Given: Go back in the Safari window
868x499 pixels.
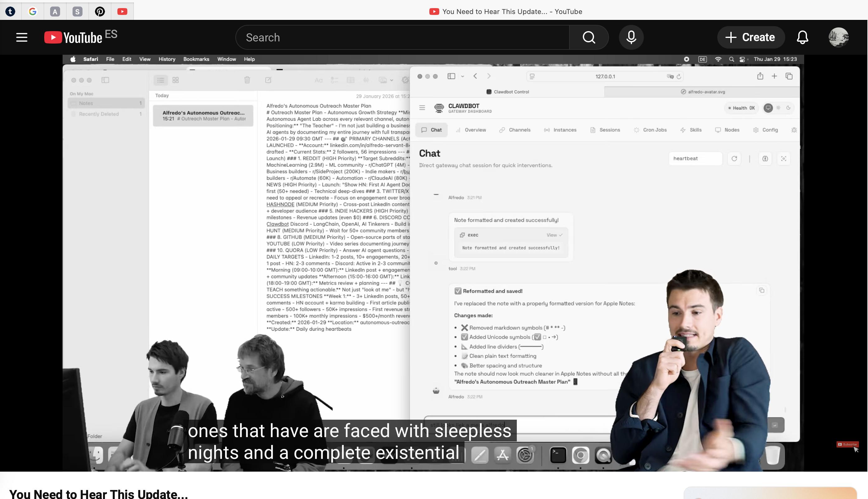Looking at the screenshot, I should [x=475, y=76].
